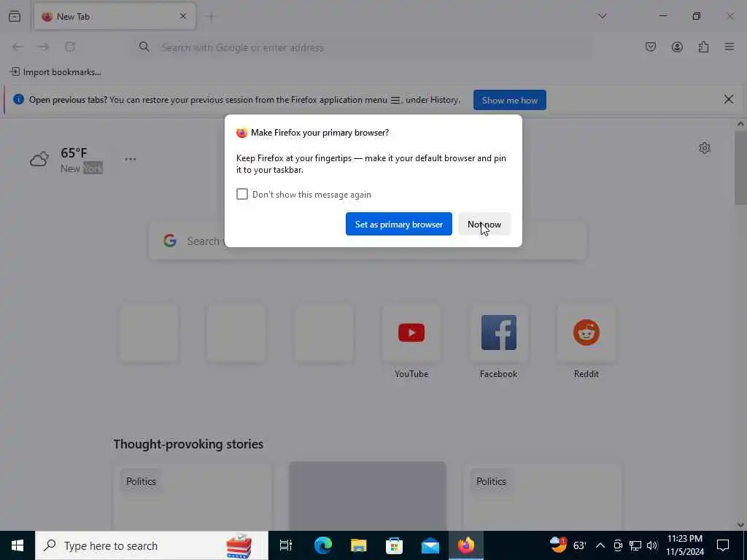
Task: Open a new tab with plus button
Action: click(211, 17)
